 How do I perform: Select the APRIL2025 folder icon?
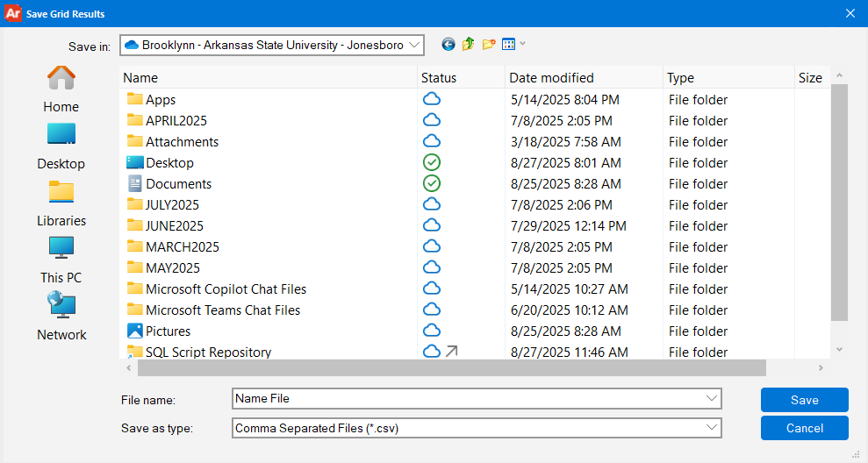[x=134, y=120]
